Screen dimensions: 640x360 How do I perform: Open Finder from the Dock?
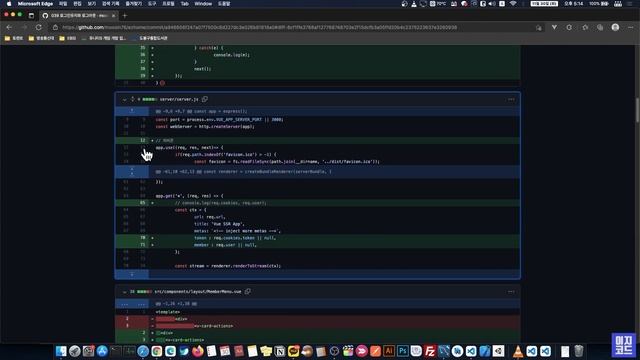click(x=61, y=351)
